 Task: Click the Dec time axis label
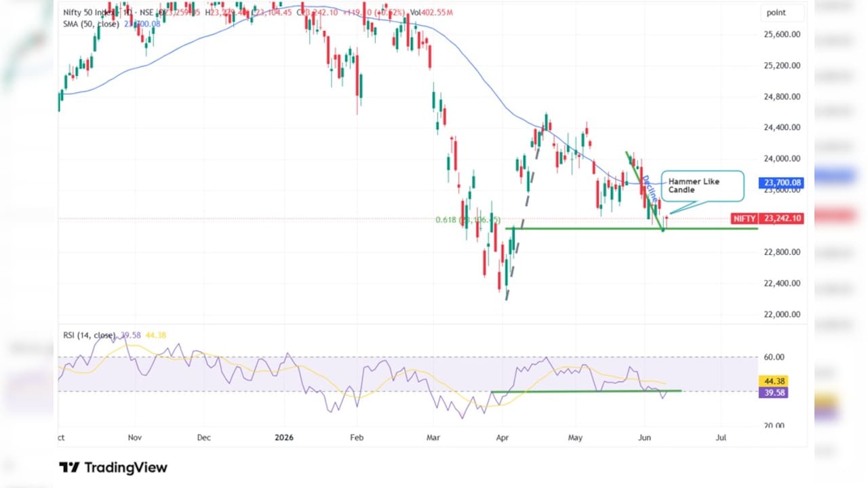tap(205, 437)
